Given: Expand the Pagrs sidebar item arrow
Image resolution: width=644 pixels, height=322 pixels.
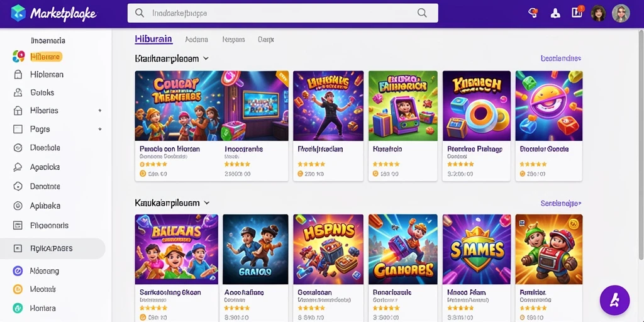Looking at the screenshot, I should click(100, 129).
